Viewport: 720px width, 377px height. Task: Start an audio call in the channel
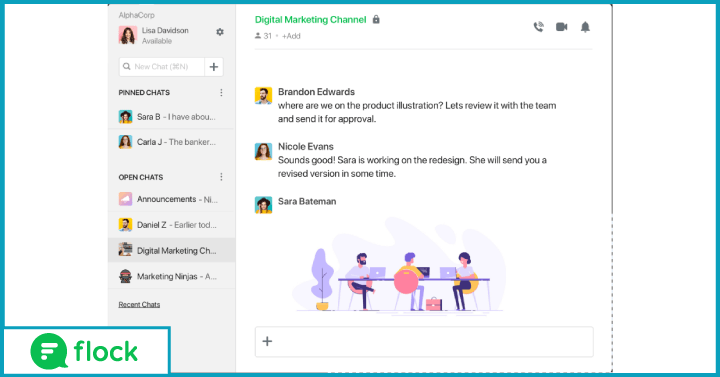click(x=538, y=27)
